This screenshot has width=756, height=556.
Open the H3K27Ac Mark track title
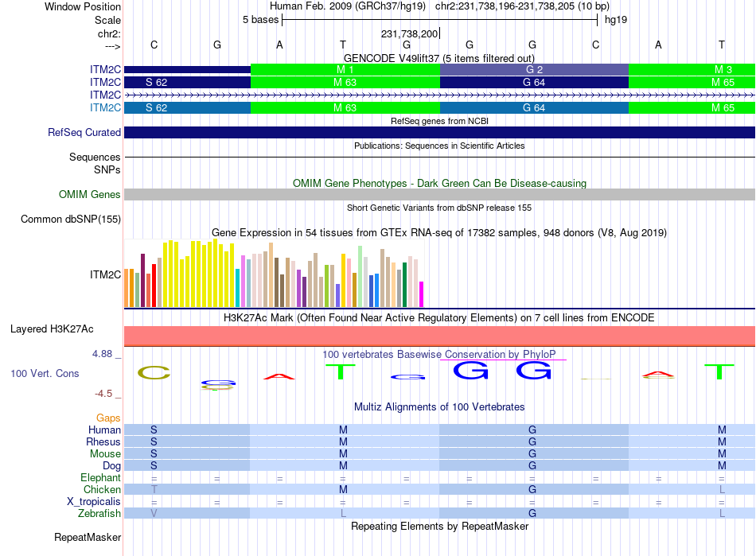pyautogui.click(x=439, y=318)
